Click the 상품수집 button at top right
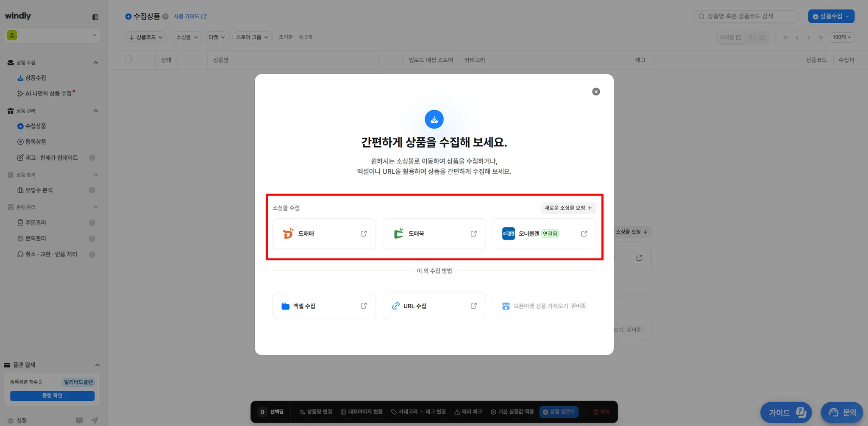Viewport: 868px width, 426px height. tap(831, 17)
